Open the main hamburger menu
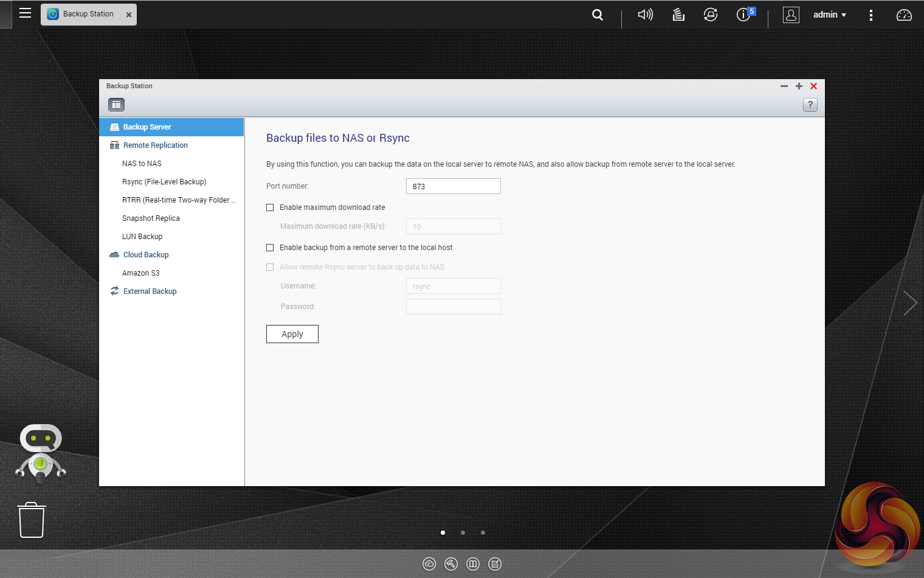Image resolution: width=924 pixels, height=578 pixels. 25,13
